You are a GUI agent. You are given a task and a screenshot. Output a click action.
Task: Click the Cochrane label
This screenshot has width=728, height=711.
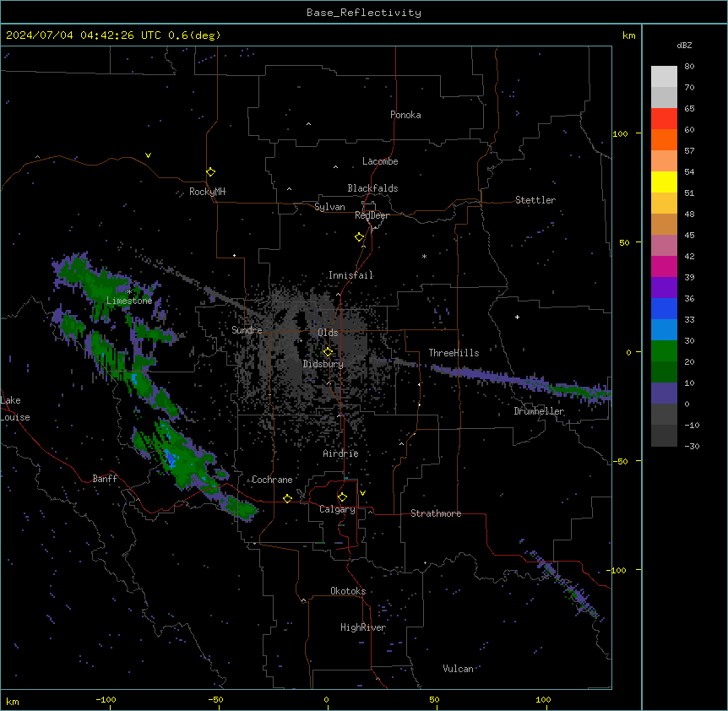click(272, 480)
